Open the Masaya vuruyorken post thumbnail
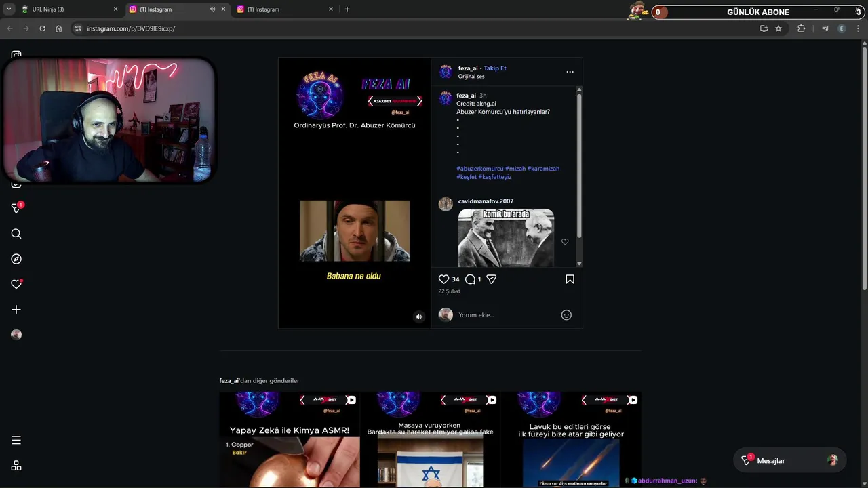This screenshot has height=488, width=868. click(x=431, y=439)
